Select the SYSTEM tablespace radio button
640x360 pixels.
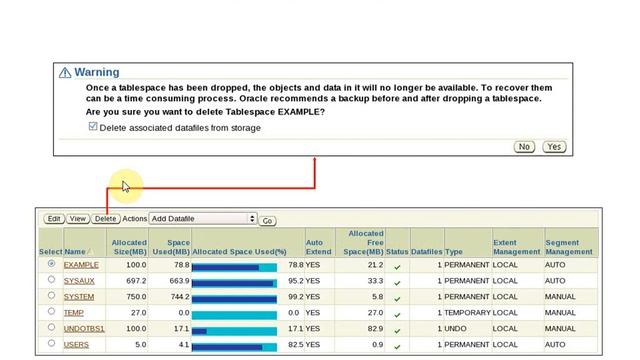(x=51, y=296)
